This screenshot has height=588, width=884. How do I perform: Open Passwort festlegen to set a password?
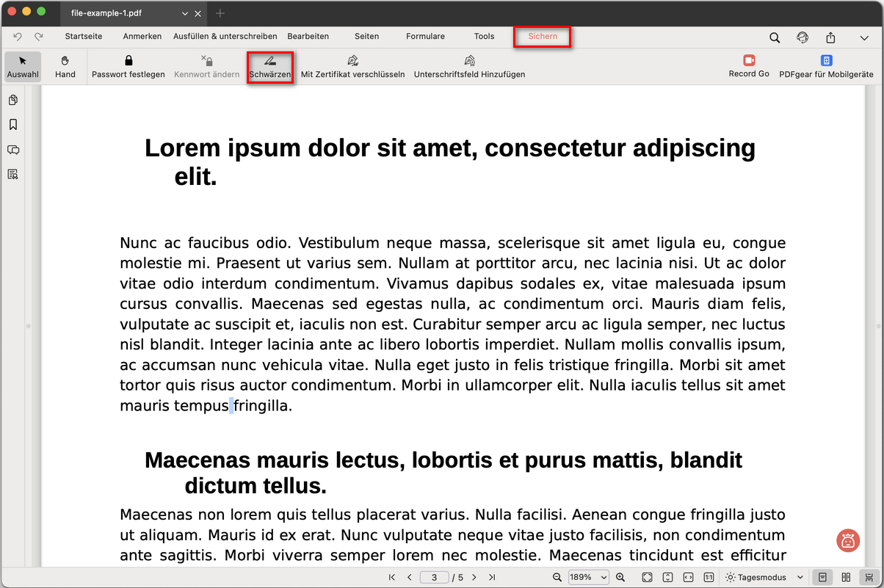(x=128, y=66)
